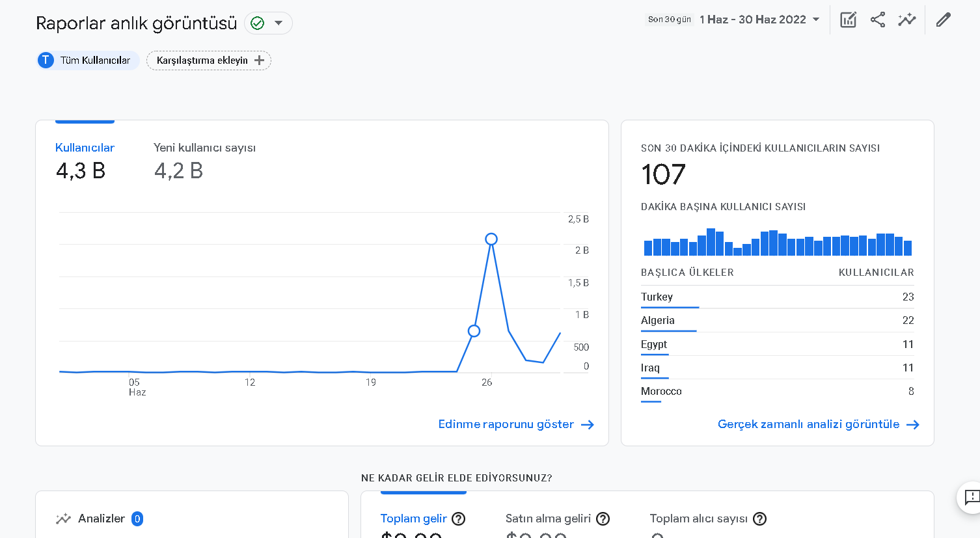The height and width of the screenshot is (538, 980).
Task: Click help icon next to Toplam gelir
Action: (459, 518)
